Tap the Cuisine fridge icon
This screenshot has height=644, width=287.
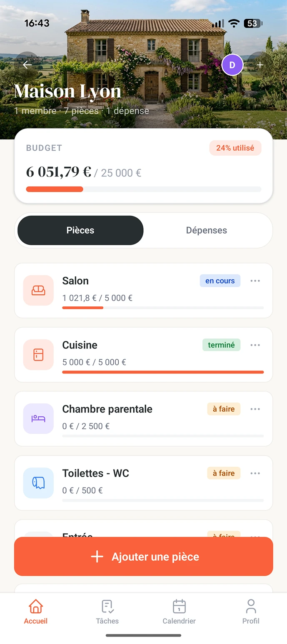(38, 355)
